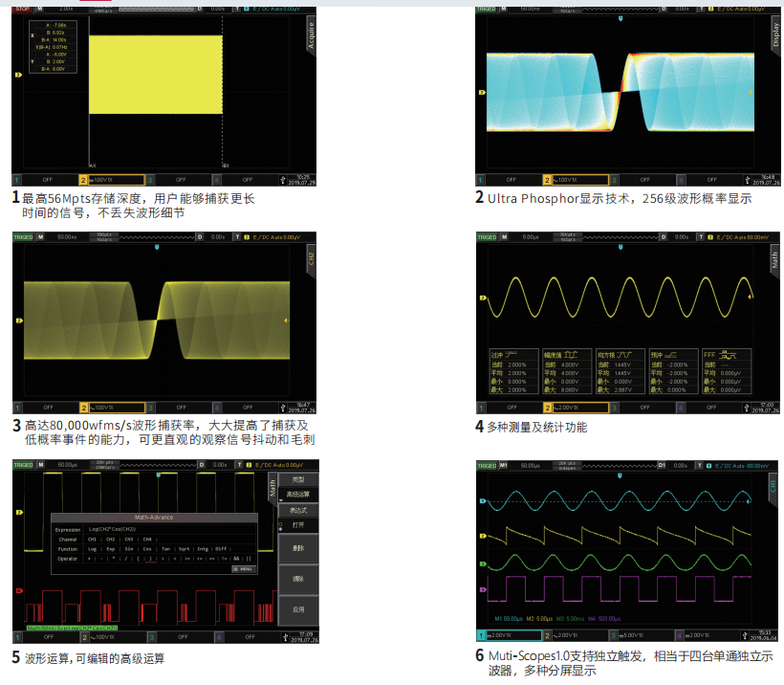
Task: Select channel 1 box showing 2.00V 1X
Action: 509,635
